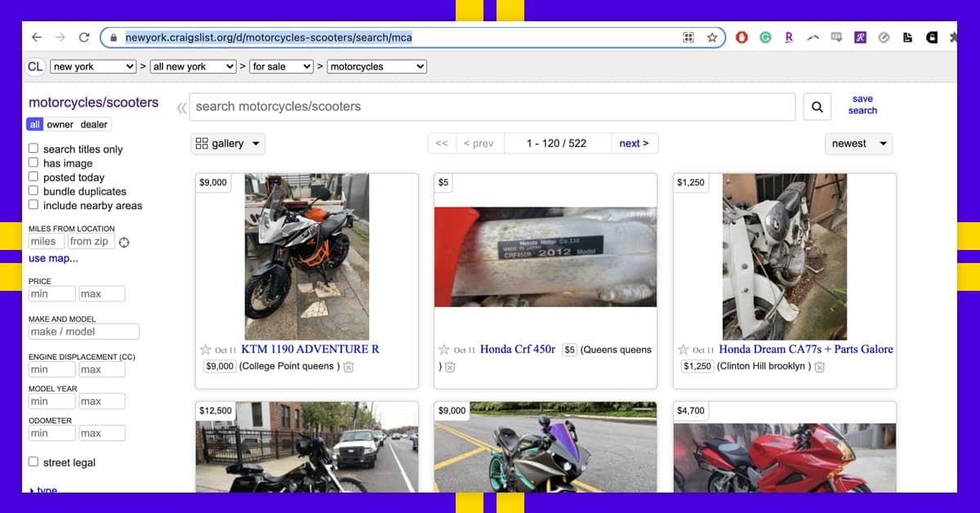Favorite the KTM 1190 ADVENTURE R listing star

pyautogui.click(x=206, y=350)
